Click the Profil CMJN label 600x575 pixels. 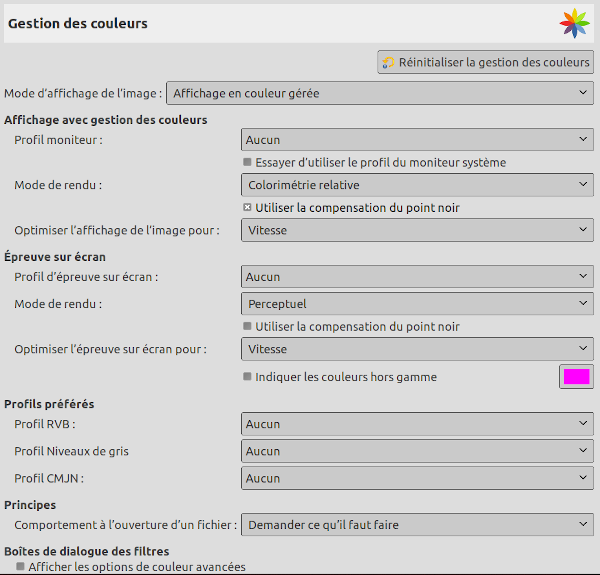click(49, 479)
